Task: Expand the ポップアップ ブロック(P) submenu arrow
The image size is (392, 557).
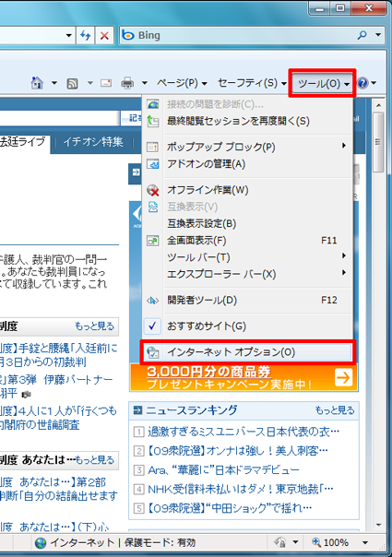Action: click(x=344, y=146)
